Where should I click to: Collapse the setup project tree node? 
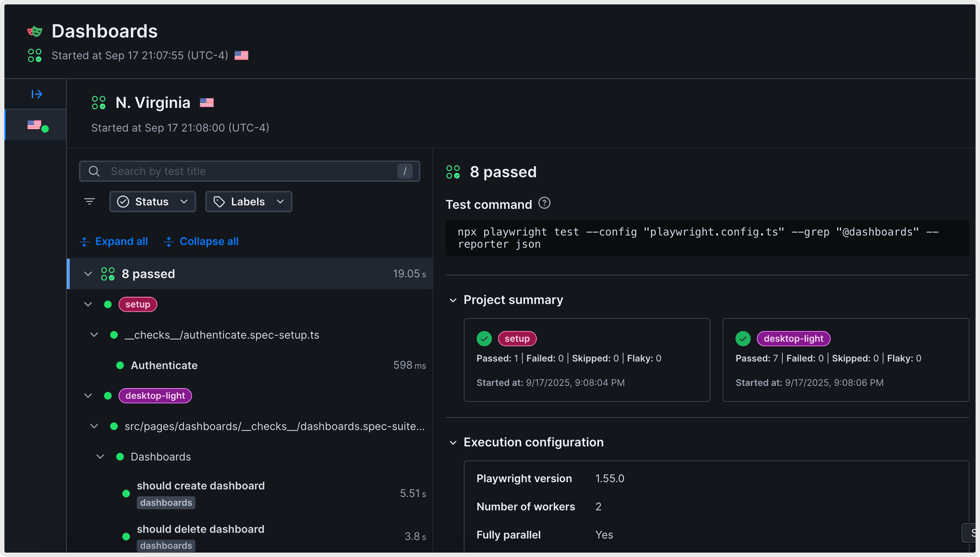pyautogui.click(x=88, y=304)
